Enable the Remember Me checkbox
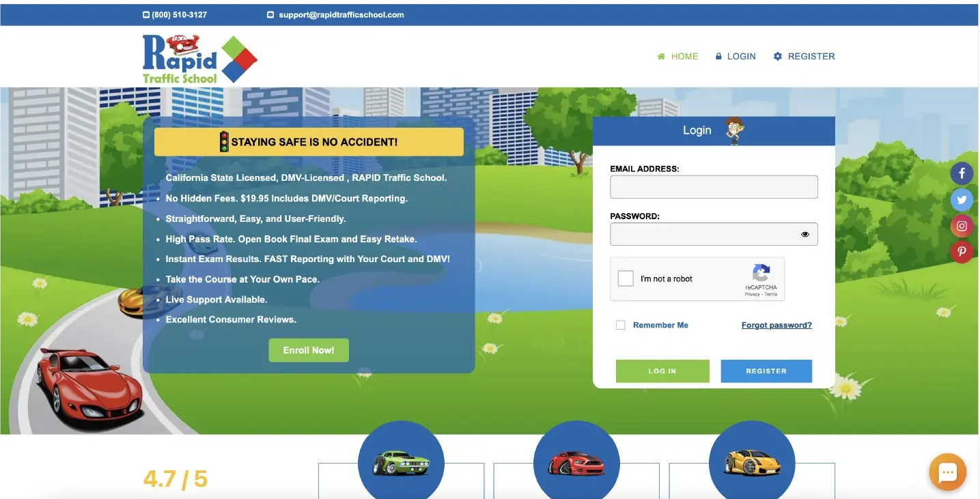Image resolution: width=980 pixels, height=499 pixels. 621,325
